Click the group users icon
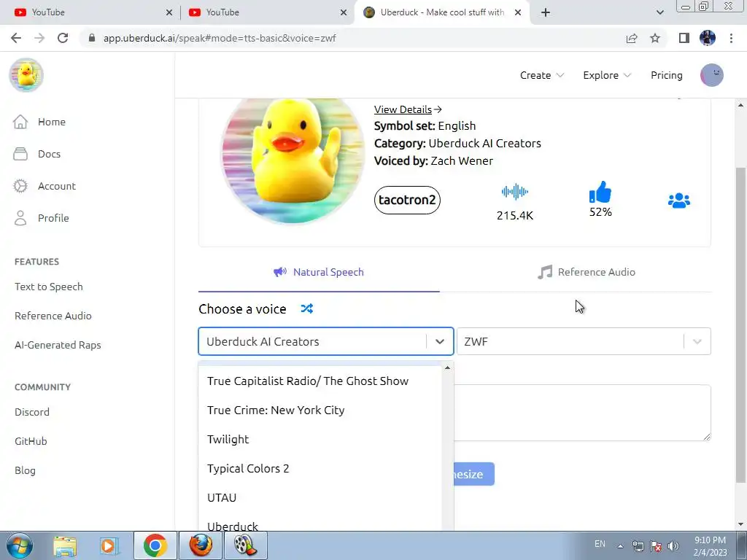 [679, 201]
